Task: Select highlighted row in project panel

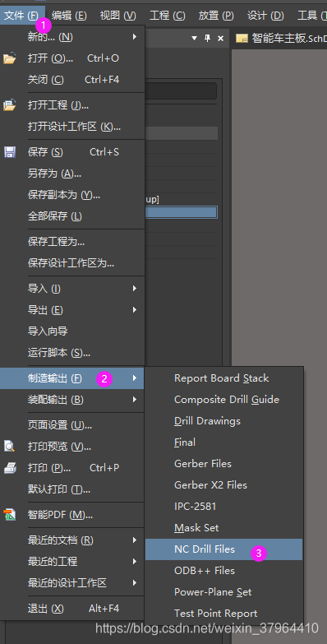Action: (181, 212)
